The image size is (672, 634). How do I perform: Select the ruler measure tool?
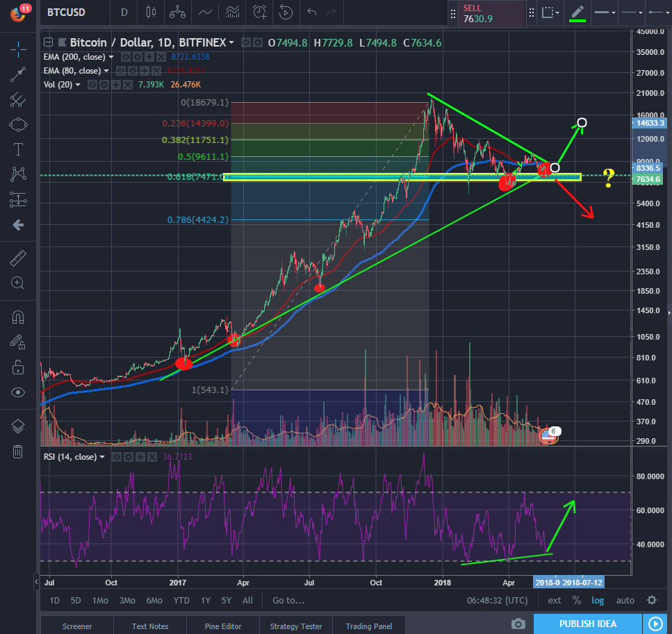(x=18, y=258)
